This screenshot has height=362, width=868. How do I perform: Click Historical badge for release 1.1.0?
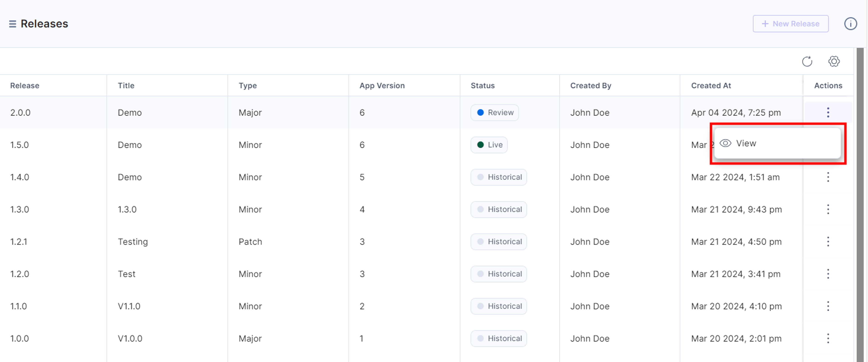[498, 306]
